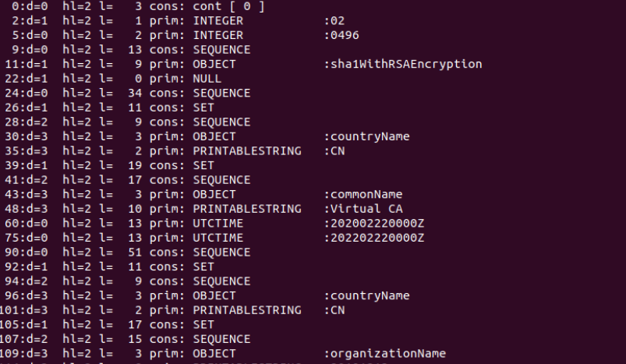626x364 pixels.
Task: Click the sha1WithRSAEncryption object value
Action: 405,64
